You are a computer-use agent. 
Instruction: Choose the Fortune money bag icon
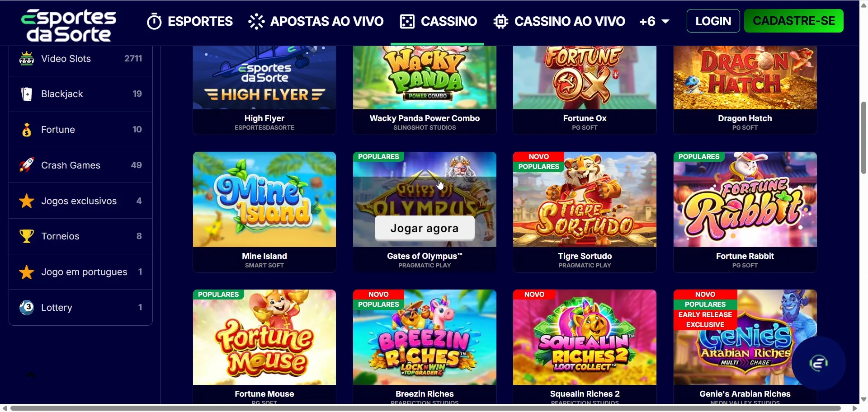pyautogui.click(x=27, y=130)
